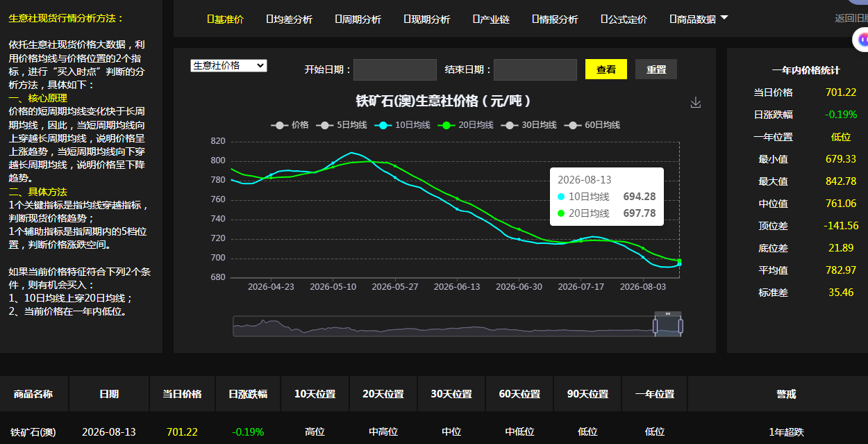Screen dimensions: 868x444
Task: Click the 商品名称 column header
Action: point(33,394)
